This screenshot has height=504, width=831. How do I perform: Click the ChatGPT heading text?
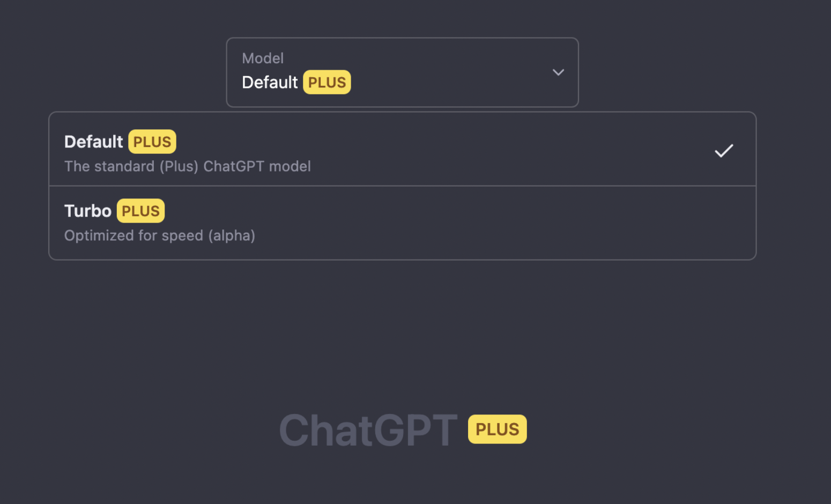coord(368,430)
